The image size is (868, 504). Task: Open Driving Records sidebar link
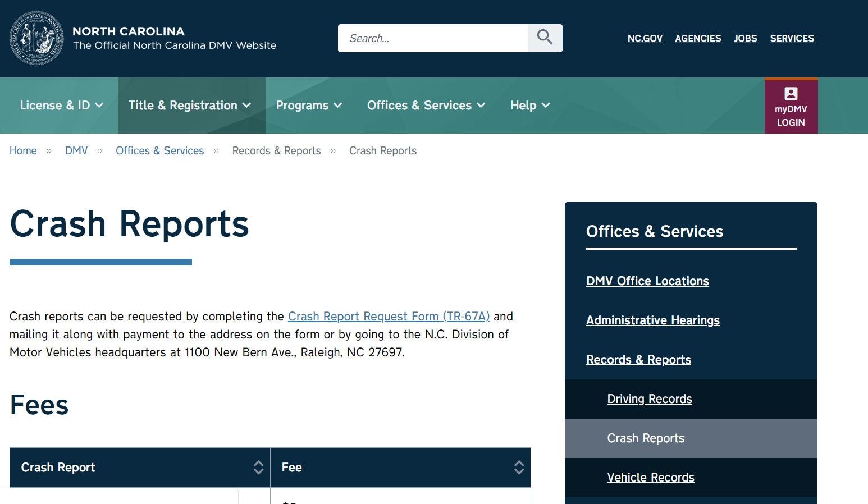point(650,399)
